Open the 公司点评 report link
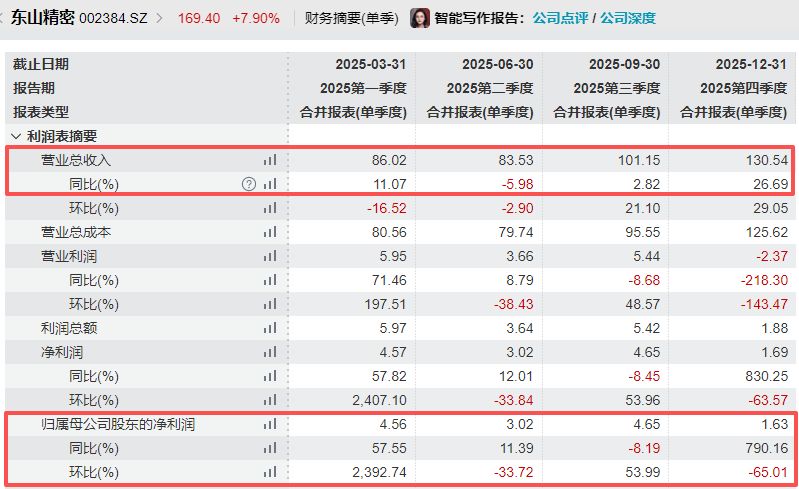The height and width of the screenshot is (489, 799). point(560,18)
